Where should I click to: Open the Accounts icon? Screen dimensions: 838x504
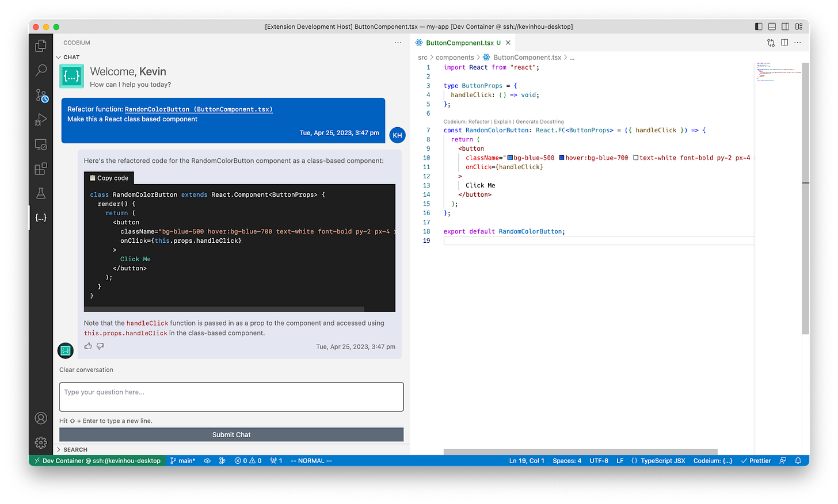tap(41, 418)
